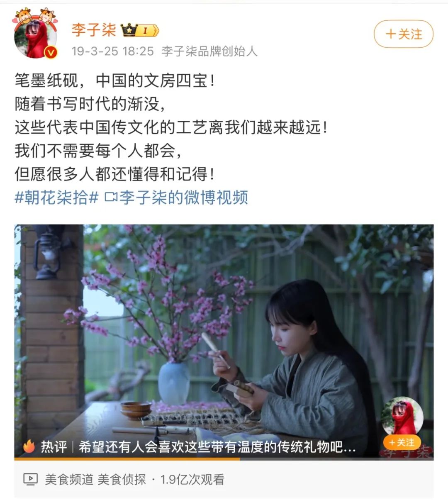Image resolution: width=448 pixels, height=500 pixels.
Task: Tap the fire icon beside 热评
Action: (29, 446)
